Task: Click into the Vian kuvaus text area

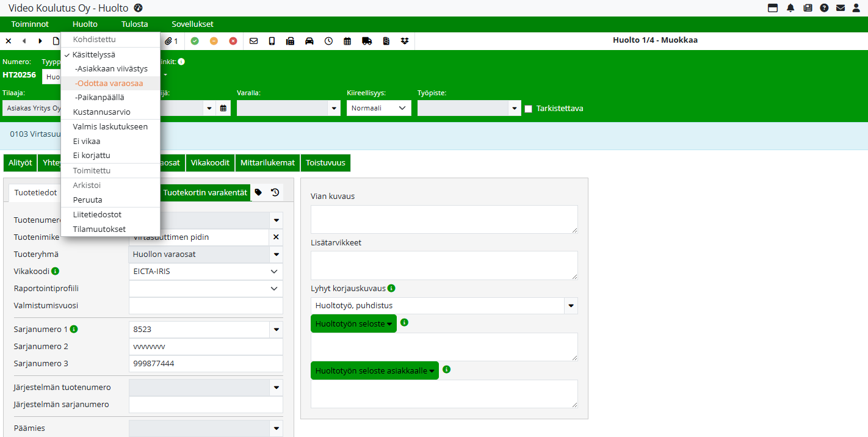Action: click(444, 218)
